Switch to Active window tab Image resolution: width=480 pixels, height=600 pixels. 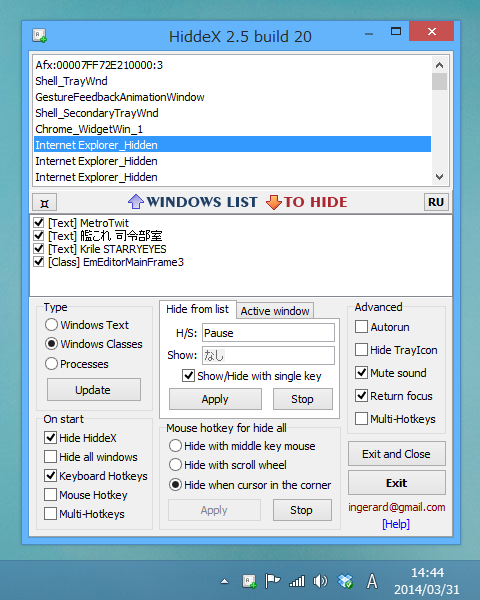point(275,311)
